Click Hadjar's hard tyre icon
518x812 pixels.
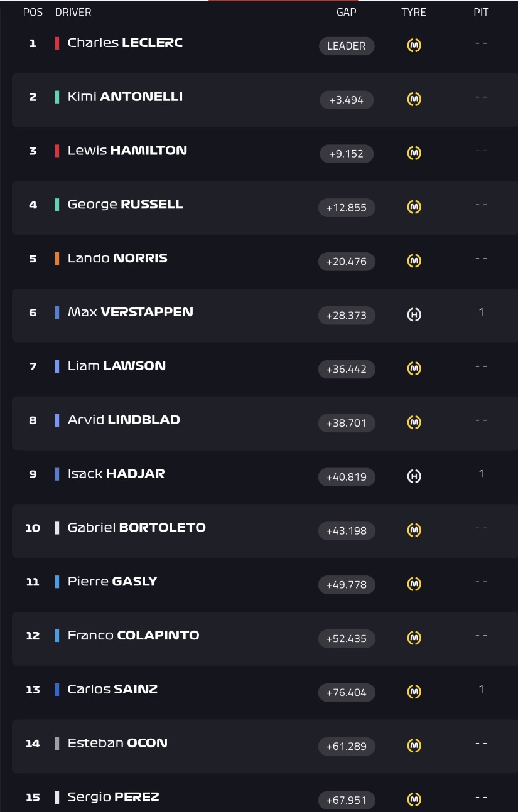(x=414, y=477)
